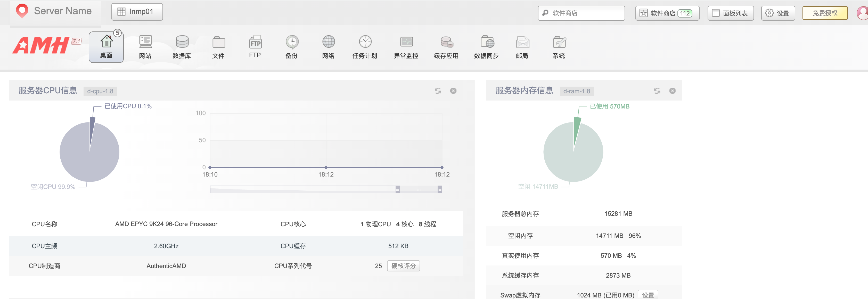Open the 异常监控 anomaly monitoring
The height and width of the screenshot is (299, 868).
tap(406, 47)
